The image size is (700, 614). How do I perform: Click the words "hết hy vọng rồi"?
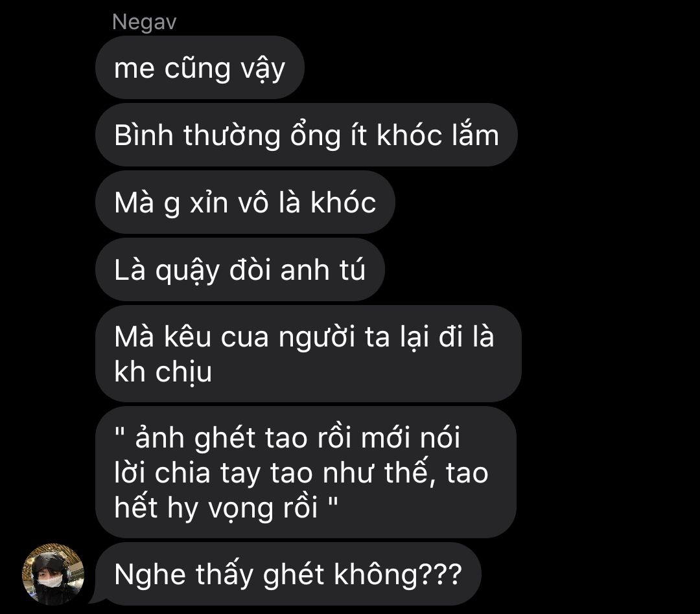click(x=216, y=508)
